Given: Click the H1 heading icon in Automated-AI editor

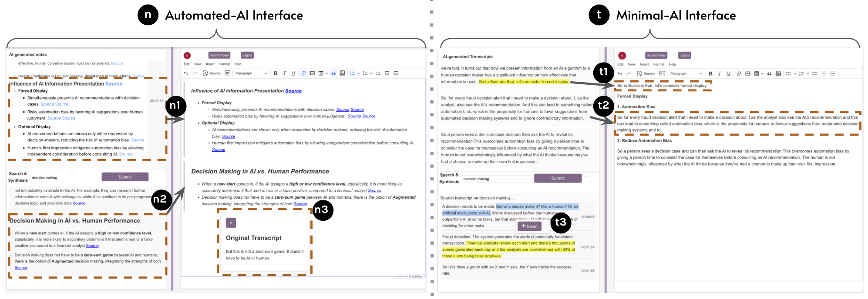Looking at the screenshot, I should 228,73.
